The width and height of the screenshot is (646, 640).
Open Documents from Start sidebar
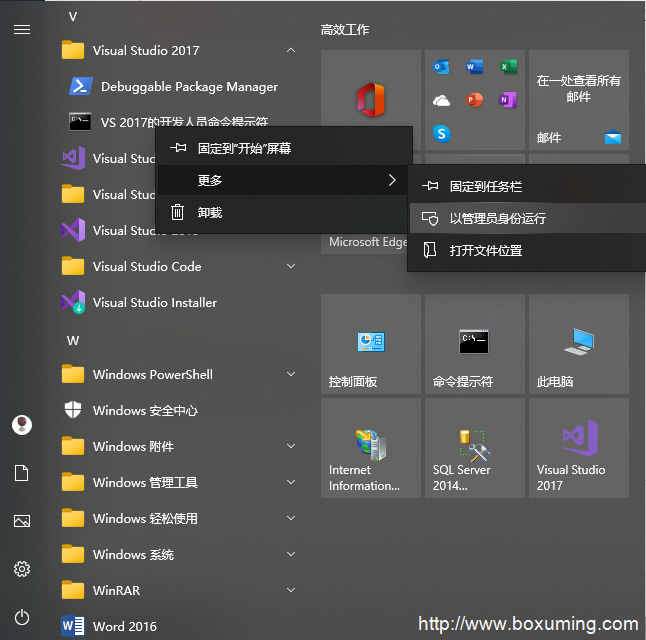pyautogui.click(x=22, y=473)
